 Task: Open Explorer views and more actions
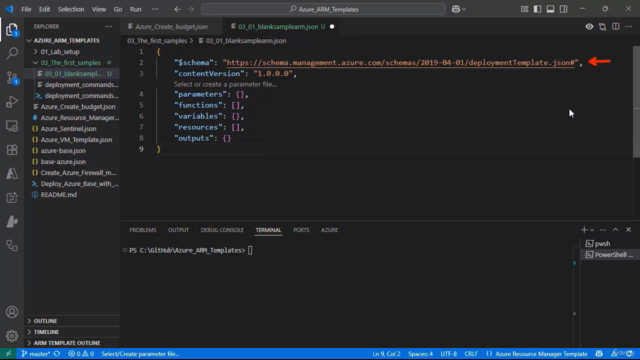pos(108,27)
